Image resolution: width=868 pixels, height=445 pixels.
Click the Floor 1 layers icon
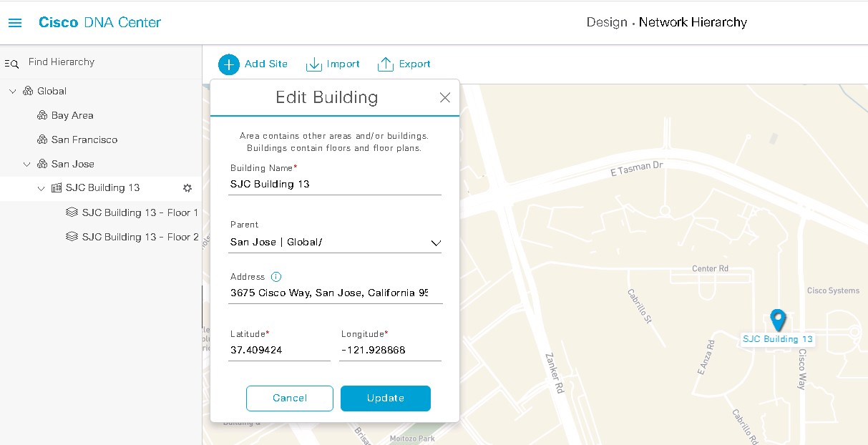[72, 212]
